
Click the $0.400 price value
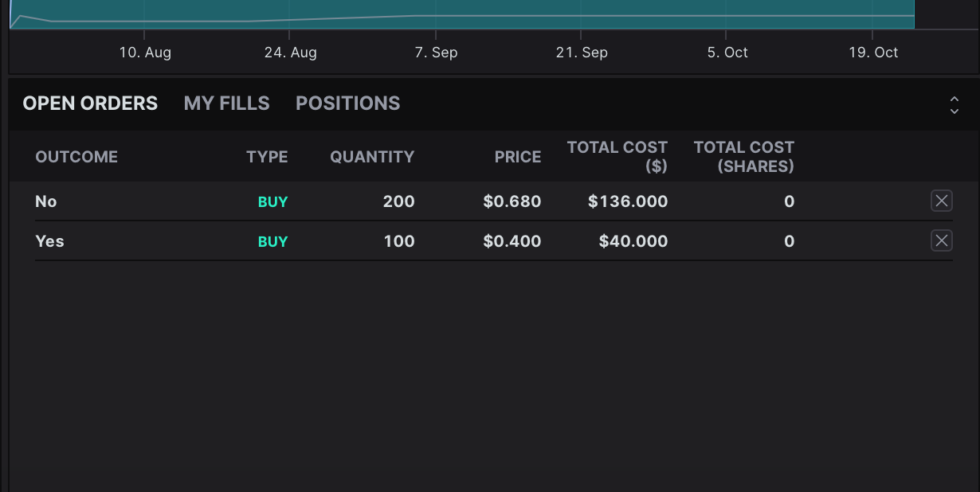pyautogui.click(x=512, y=241)
